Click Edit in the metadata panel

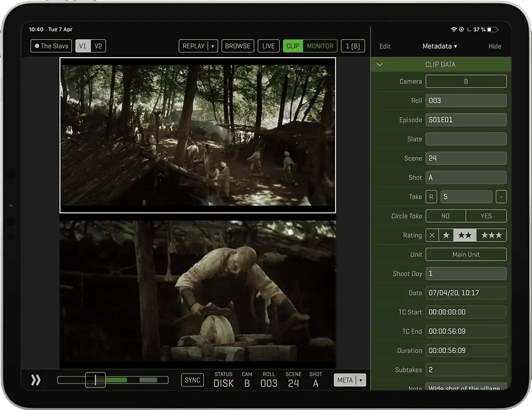coord(385,46)
